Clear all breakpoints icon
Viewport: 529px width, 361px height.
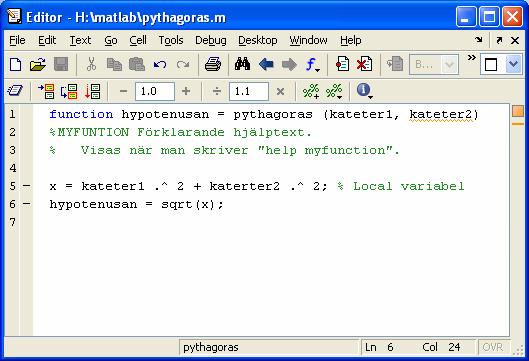pyautogui.click(x=364, y=64)
